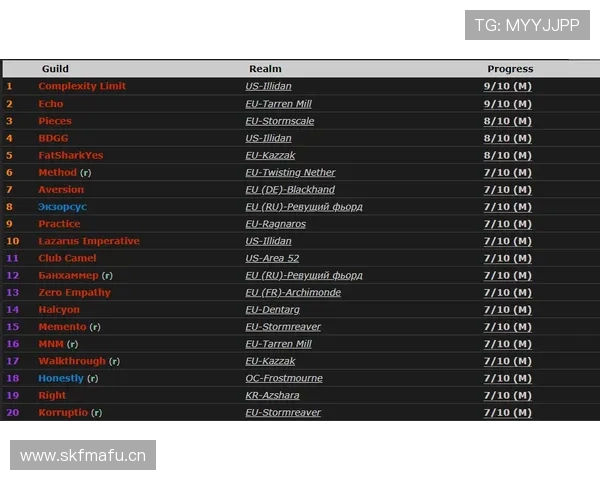Open the OC-Frostmourne realm link
This screenshot has height=480, width=600.
(284, 378)
